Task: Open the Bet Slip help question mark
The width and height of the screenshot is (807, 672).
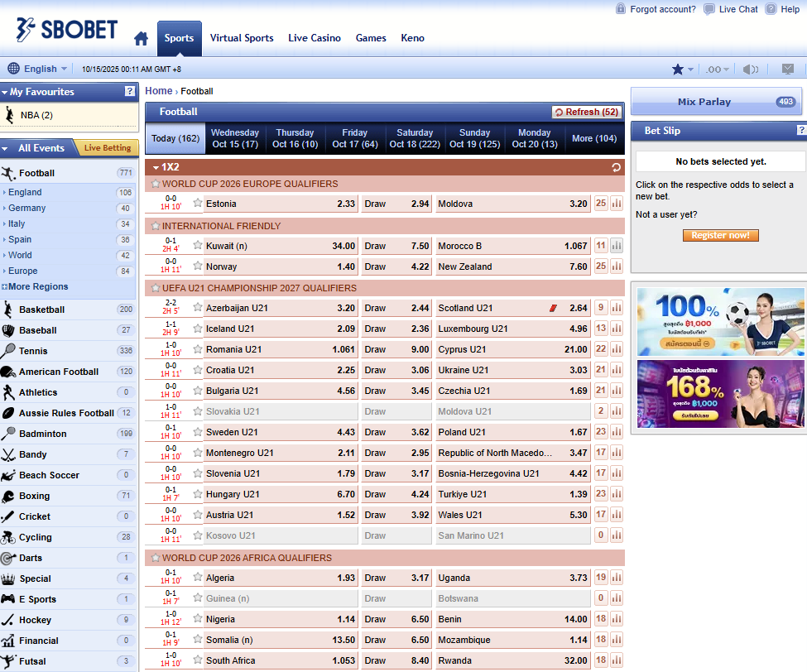Action: click(x=800, y=131)
